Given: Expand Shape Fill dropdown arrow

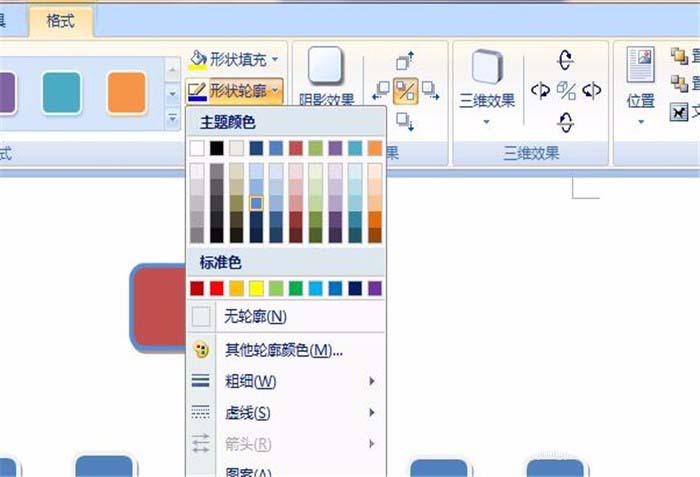Looking at the screenshot, I should click(x=275, y=59).
